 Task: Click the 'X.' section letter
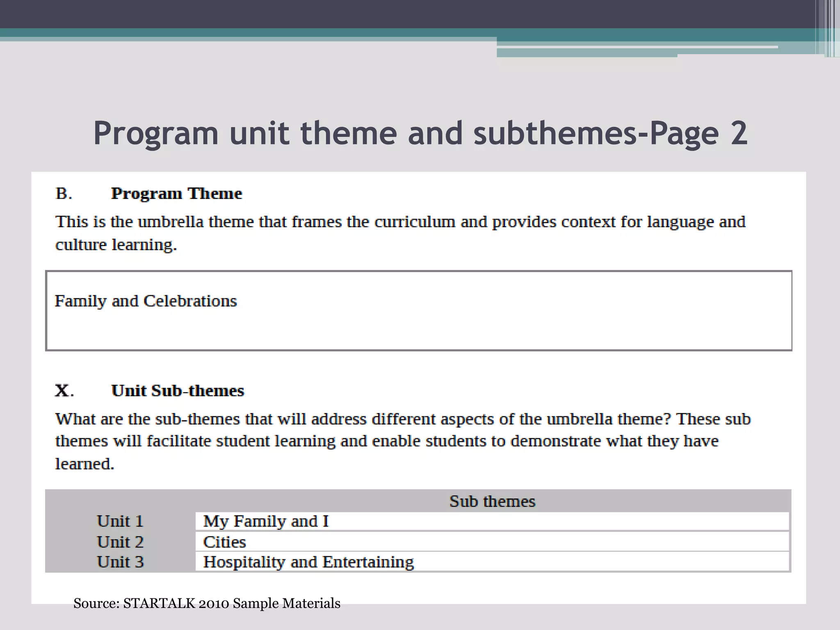(64, 390)
